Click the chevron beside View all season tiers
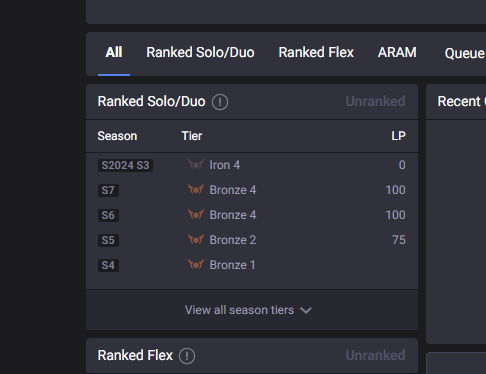The width and height of the screenshot is (486, 374). point(306,311)
